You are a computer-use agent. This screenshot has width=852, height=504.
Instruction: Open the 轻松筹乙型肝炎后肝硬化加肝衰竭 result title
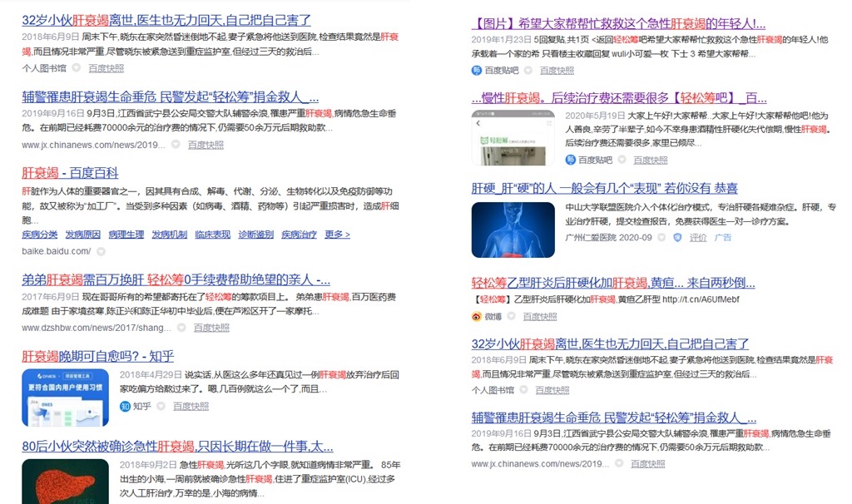point(613,283)
